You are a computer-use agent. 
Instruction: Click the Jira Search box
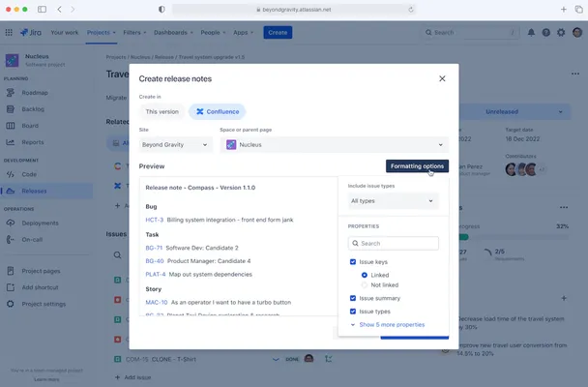click(x=471, y=33)
